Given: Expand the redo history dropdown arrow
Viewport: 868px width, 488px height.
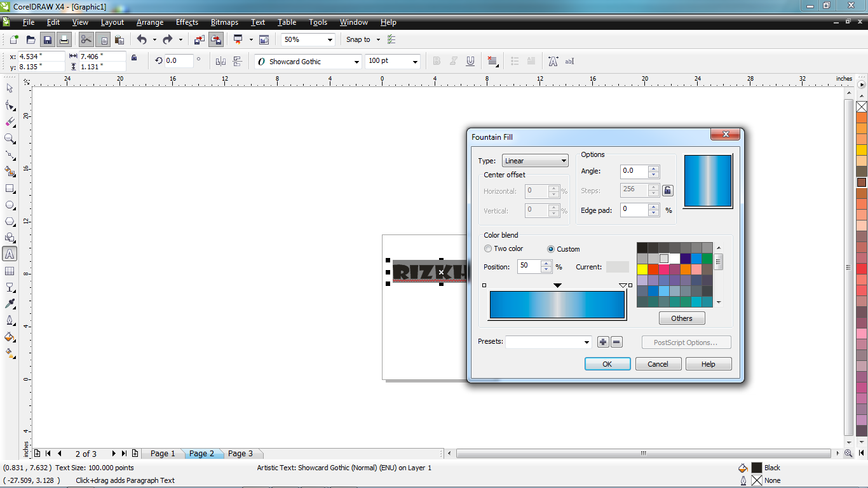Looking at the screenshot, I should pos(180,39).
